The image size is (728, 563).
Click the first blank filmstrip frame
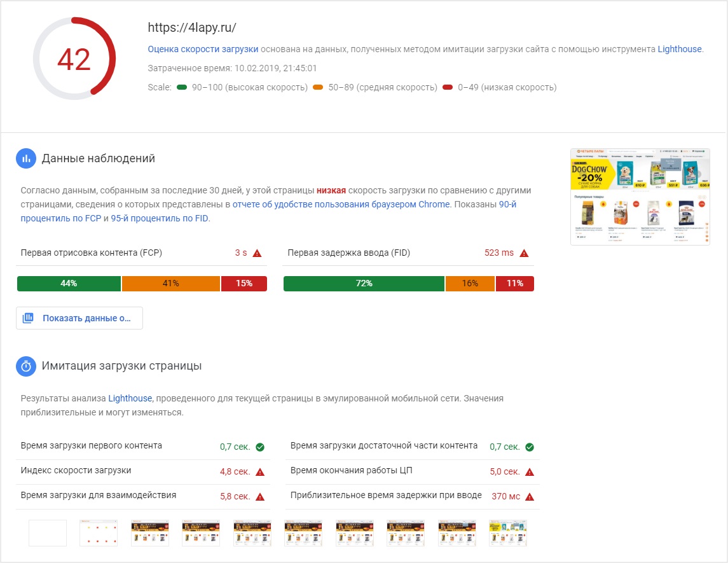pyautogui.click(x=48, y=533)
